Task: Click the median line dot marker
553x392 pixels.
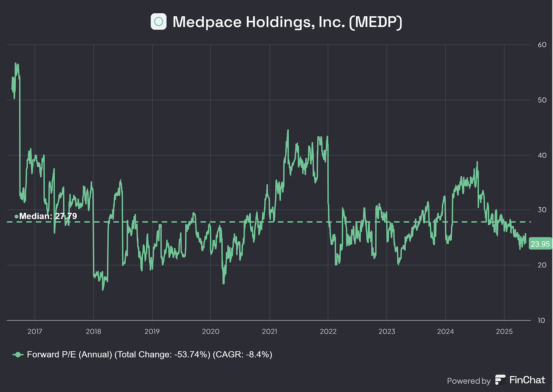Action: (16, 217)
